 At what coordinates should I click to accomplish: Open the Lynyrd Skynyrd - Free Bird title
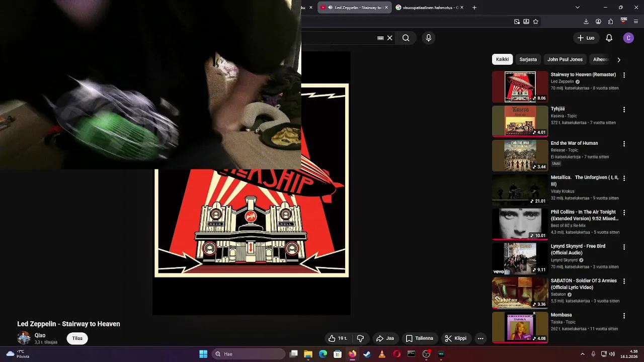coord(578,249)
